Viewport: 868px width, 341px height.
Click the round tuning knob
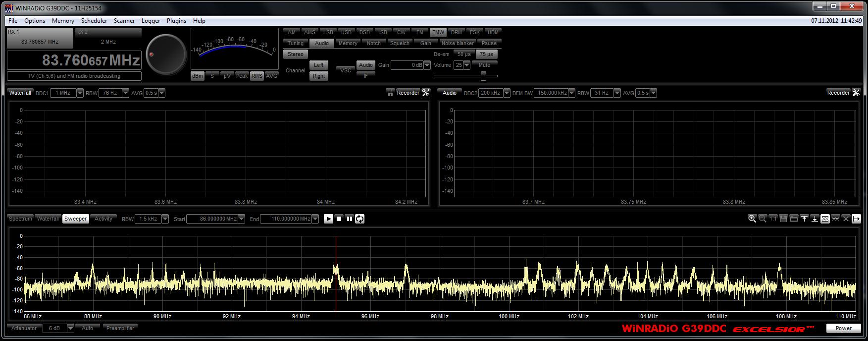[x=166, y=54]
